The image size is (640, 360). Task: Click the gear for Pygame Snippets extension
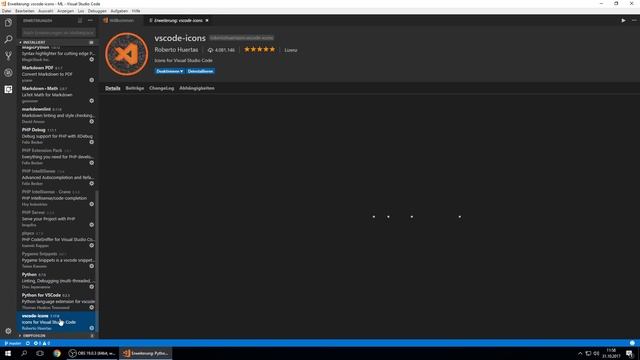92,266
